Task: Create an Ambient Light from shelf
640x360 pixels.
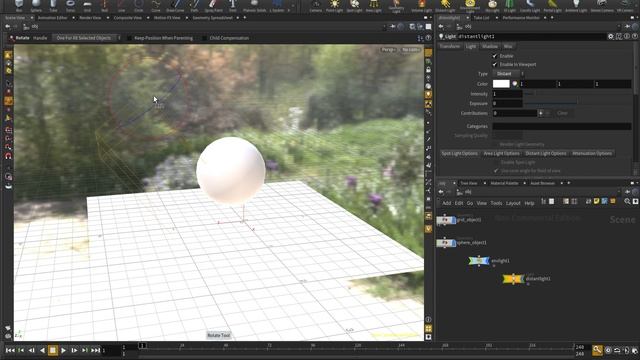Action: pyautogui.click(x=576, y=6)
